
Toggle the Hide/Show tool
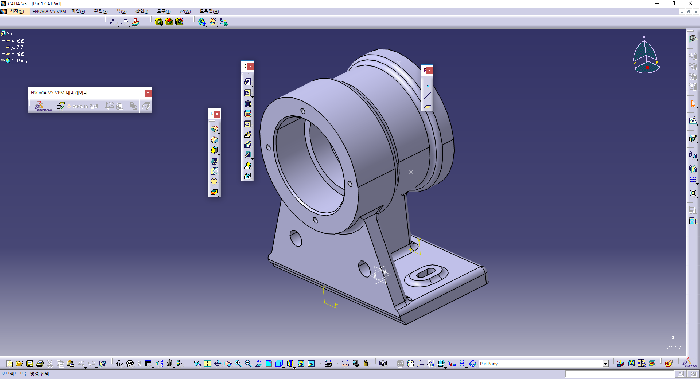[x=301, y=364]
